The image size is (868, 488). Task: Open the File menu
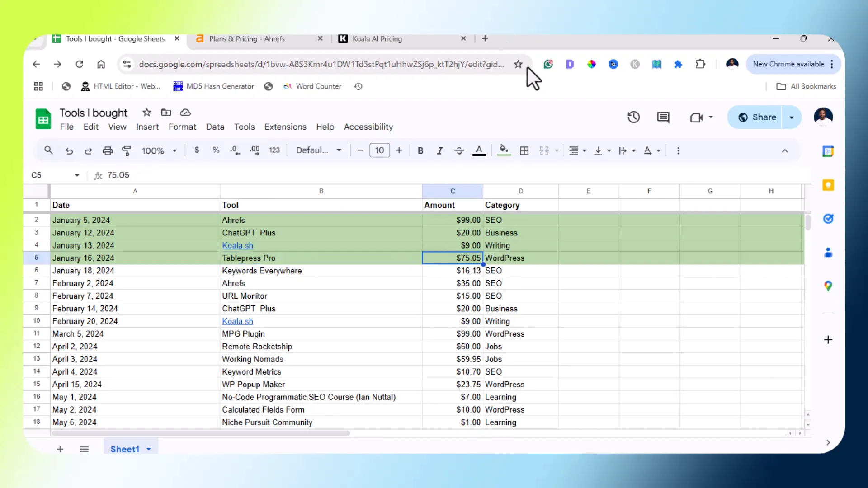67,127
